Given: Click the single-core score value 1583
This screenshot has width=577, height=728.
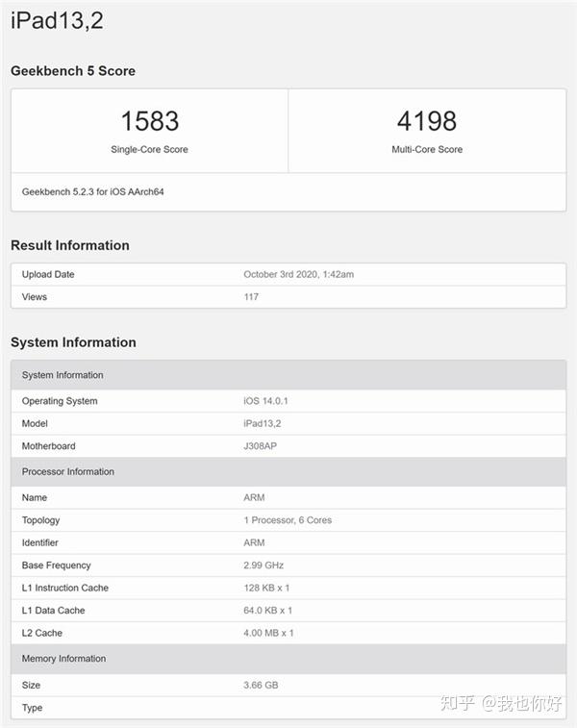Looking at the screenshot, I should pyautogui.click(x=149, y=121).
